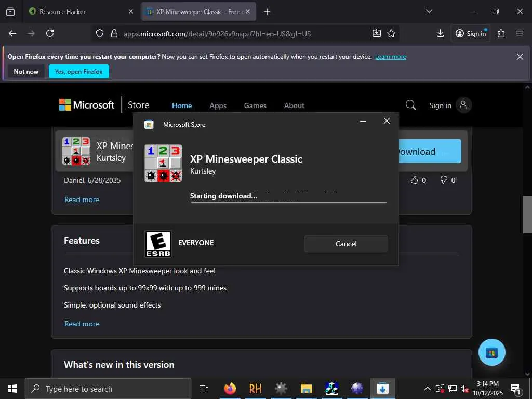
Task: Click Read more under Daniel's review
Action: [82, 199]
